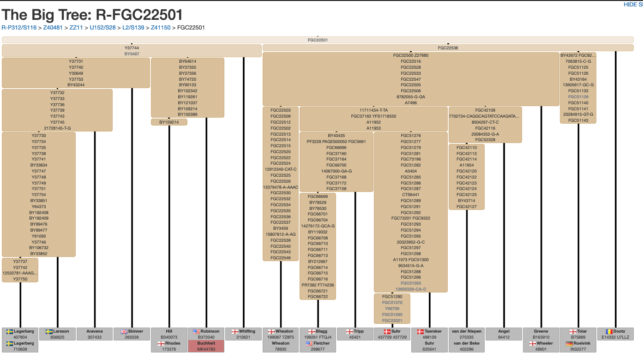This screenshot has width=643, height=364.
Task: Click the US flag beside Robinson
Action: tap(196, 331)
